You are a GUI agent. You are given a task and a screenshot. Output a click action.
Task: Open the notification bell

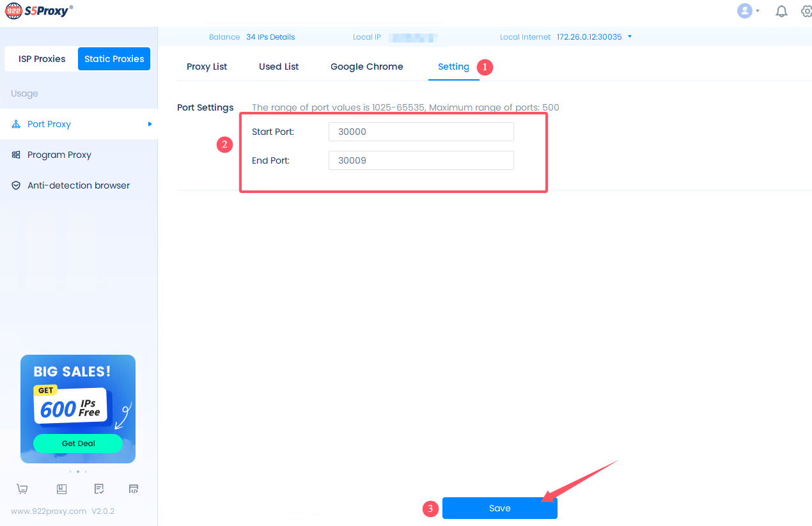pyautogui.click(x=781, y=11)
